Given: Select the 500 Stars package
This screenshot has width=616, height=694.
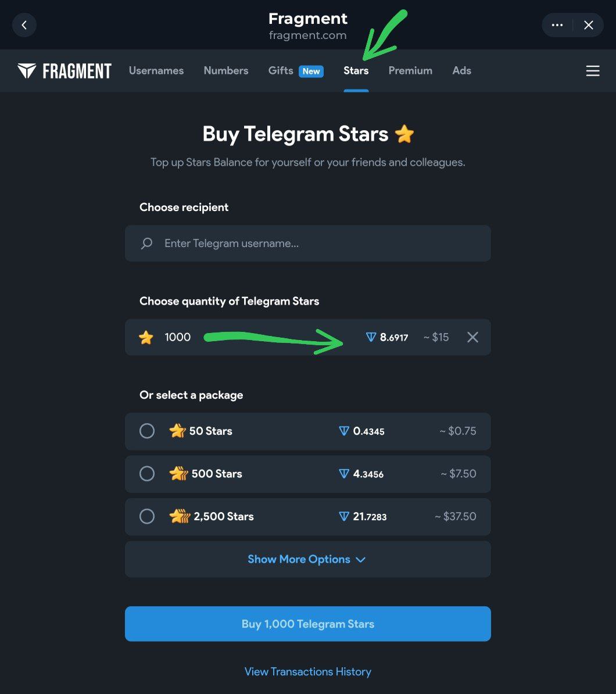Looking at the screenshot, I should (x=147, y=474).
